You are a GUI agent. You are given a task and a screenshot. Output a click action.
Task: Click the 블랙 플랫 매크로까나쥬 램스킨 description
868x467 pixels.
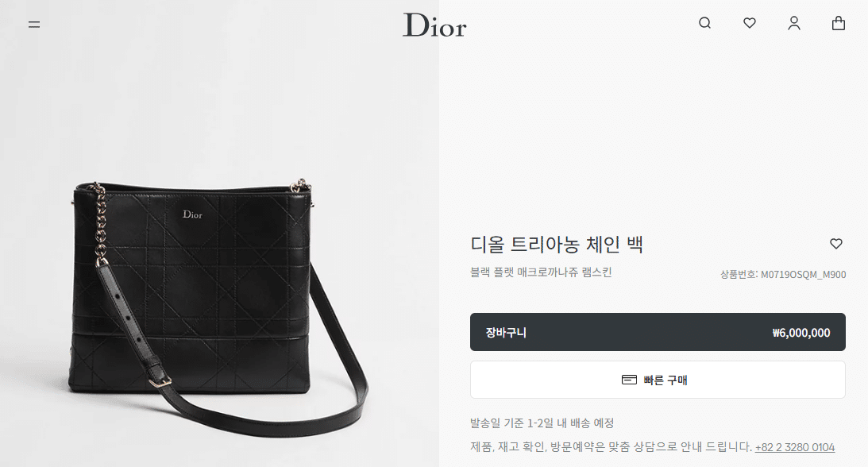point(541,272)
